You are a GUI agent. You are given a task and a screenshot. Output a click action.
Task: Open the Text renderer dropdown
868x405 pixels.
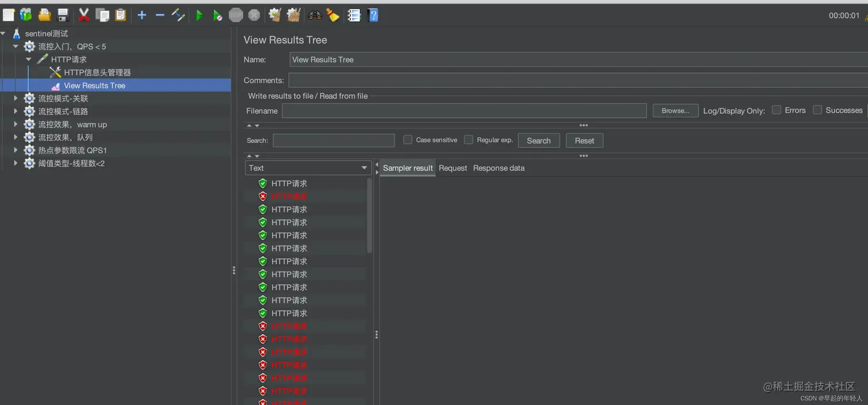coord(308,168)
